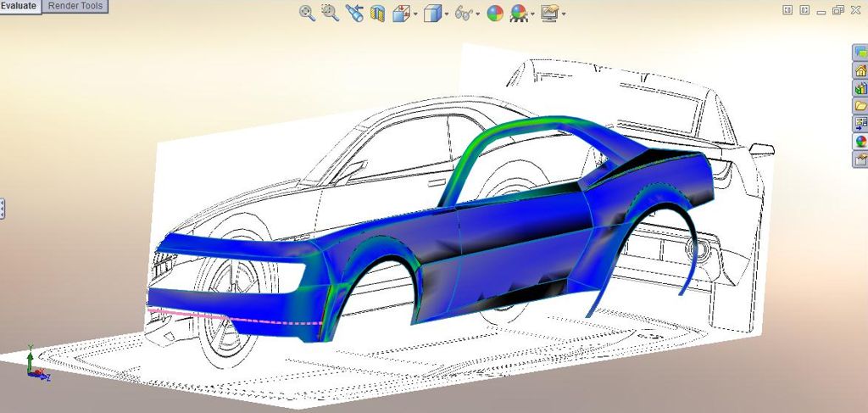Click the Previous View icon
868x413 pixels.
coord(354,13)
